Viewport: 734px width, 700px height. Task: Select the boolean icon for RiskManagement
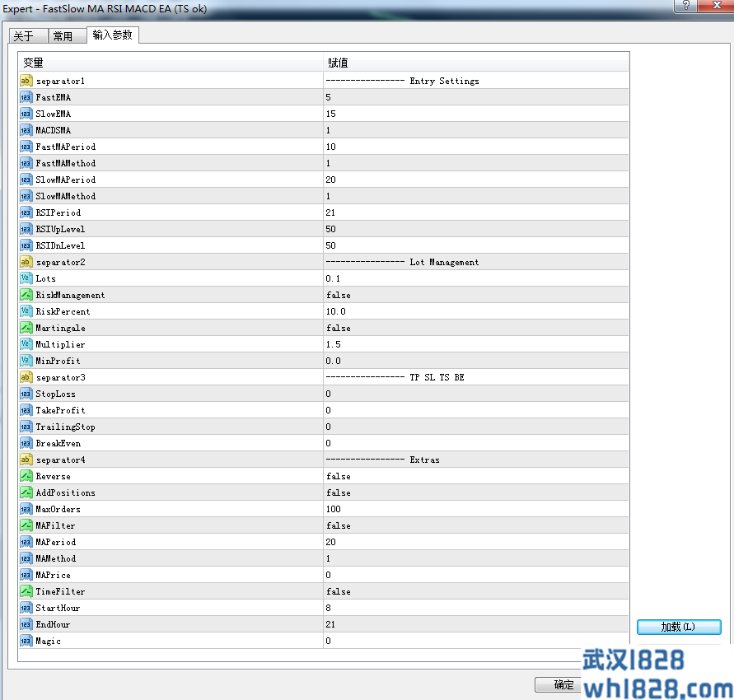26,295
